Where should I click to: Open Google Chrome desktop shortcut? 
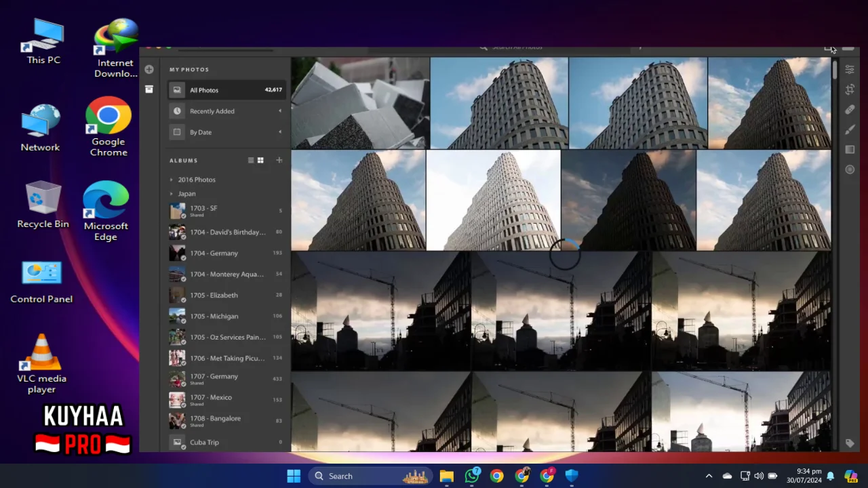[108, 127]
